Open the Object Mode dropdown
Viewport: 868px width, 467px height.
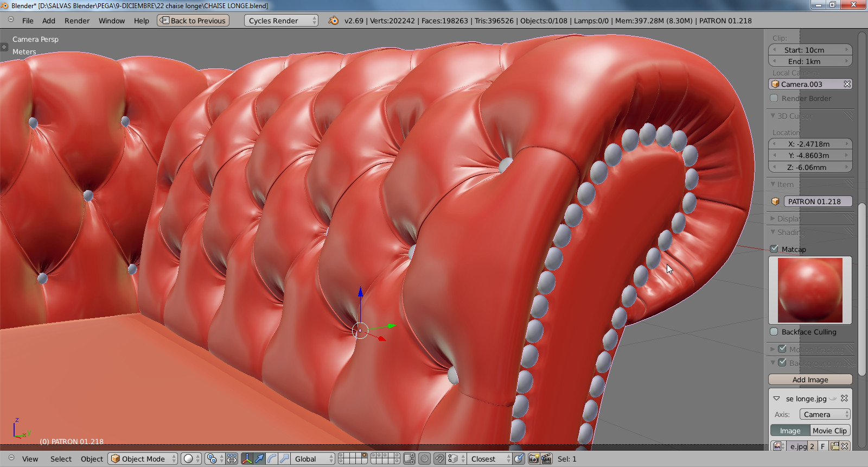[x=143, y=459]
